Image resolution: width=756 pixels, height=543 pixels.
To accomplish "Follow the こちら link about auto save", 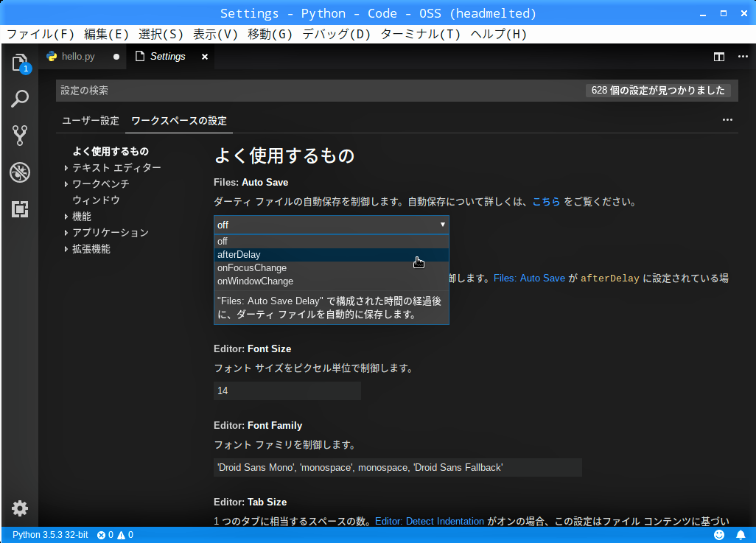I will [546, 202].
